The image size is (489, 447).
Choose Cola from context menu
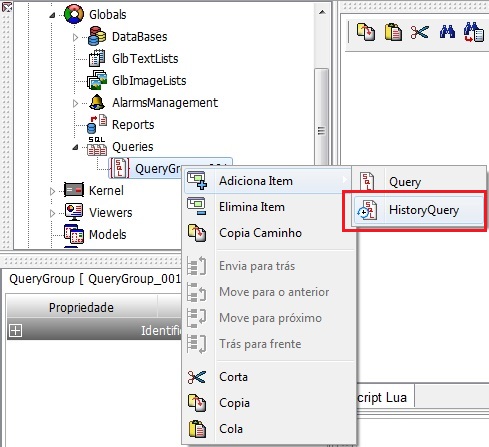(268, 429)
